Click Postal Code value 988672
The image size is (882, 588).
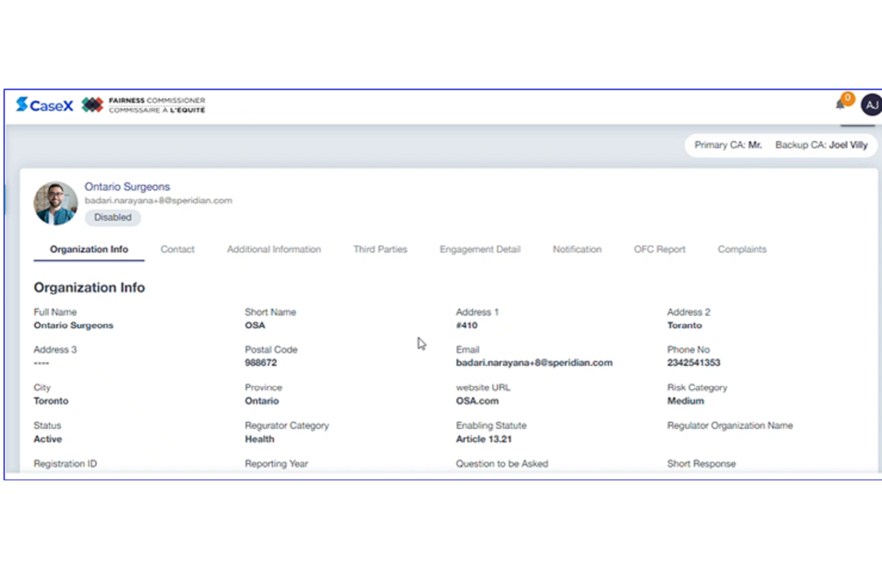click(x=261, y=363)
